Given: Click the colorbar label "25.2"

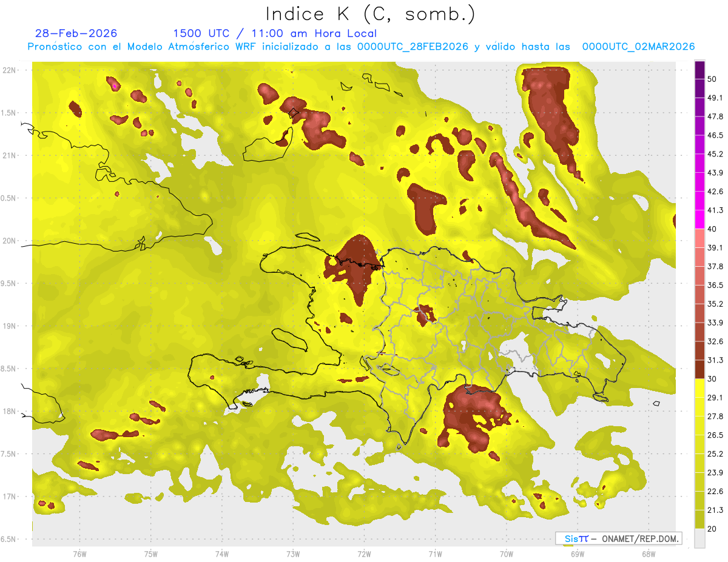Looking at the screenshot, I should pyautogui.click(x=715, y=453).
